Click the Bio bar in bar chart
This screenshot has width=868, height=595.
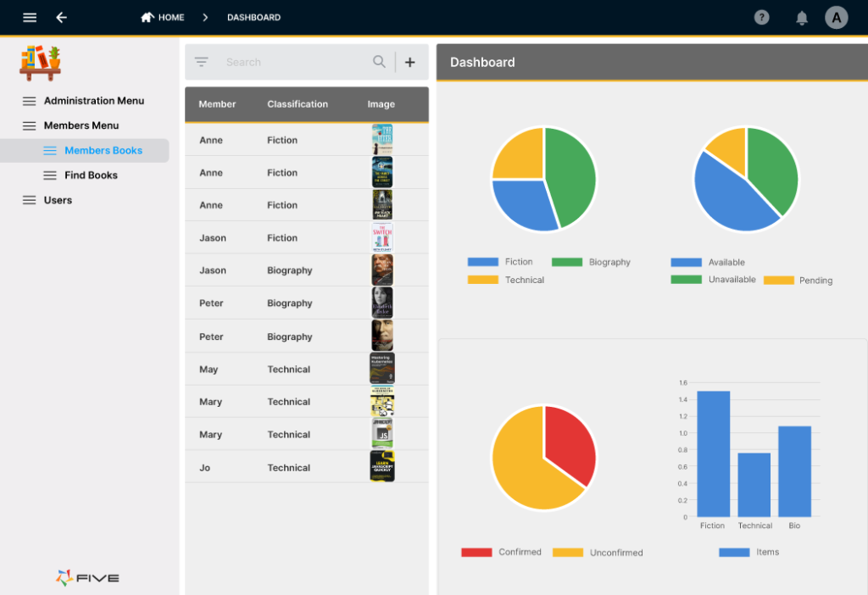click(795, 471)
